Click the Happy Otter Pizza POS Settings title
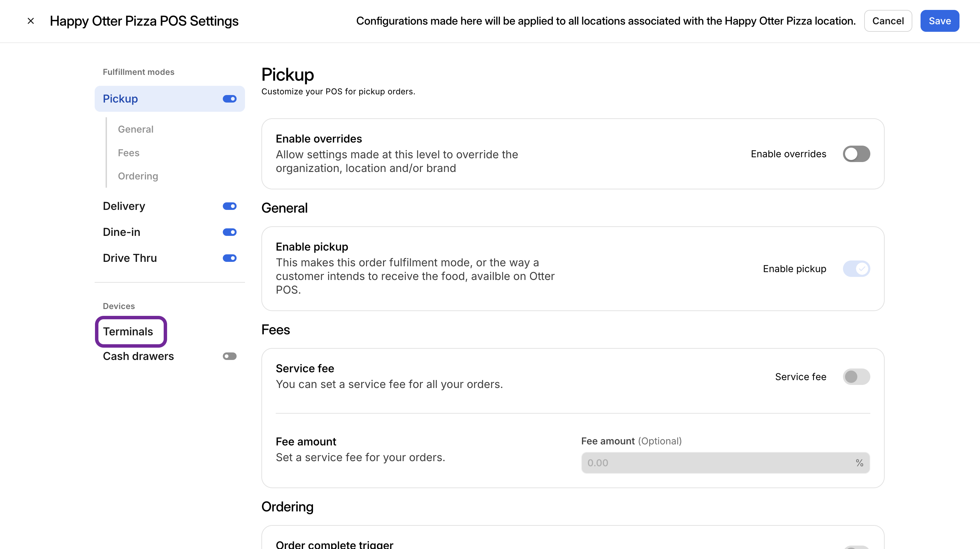This screenshot has width=980, height=549. [144, 21]
